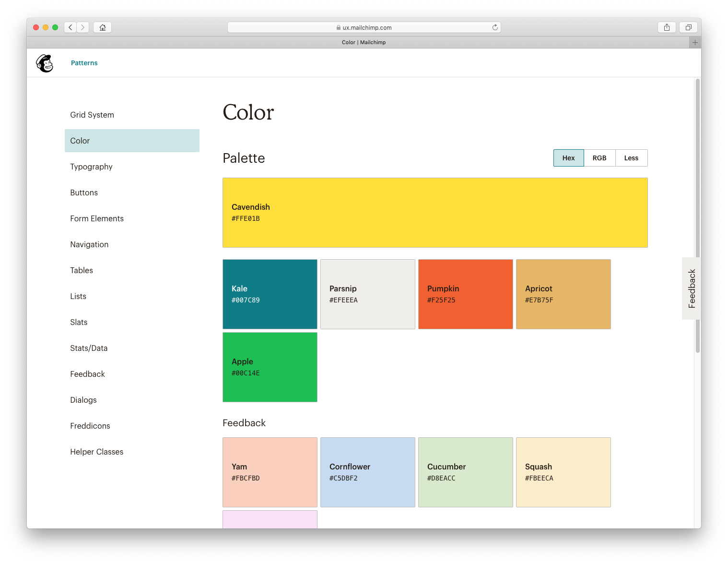728x564 pixels.
Task: Select the Apple green swatch
Action: pos(270,367)
